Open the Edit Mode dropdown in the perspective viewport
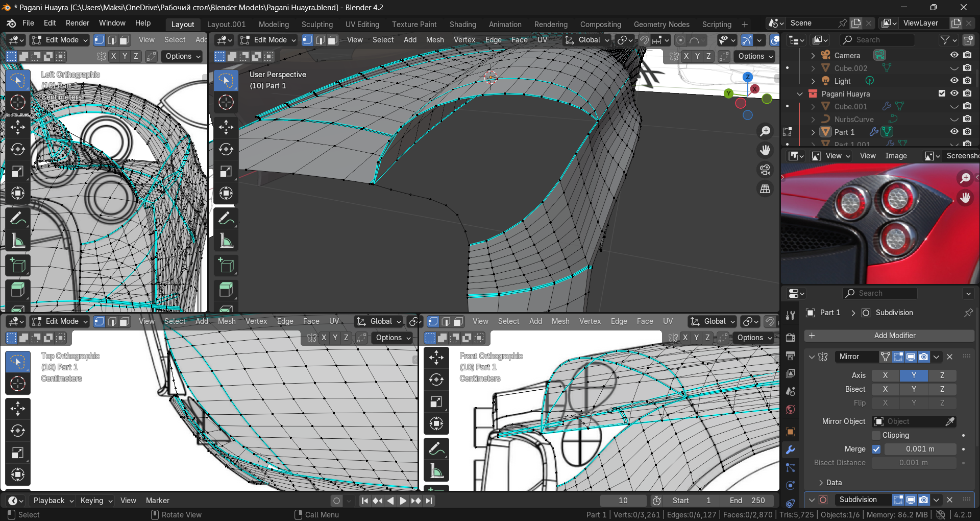 (x=268, y=40)
